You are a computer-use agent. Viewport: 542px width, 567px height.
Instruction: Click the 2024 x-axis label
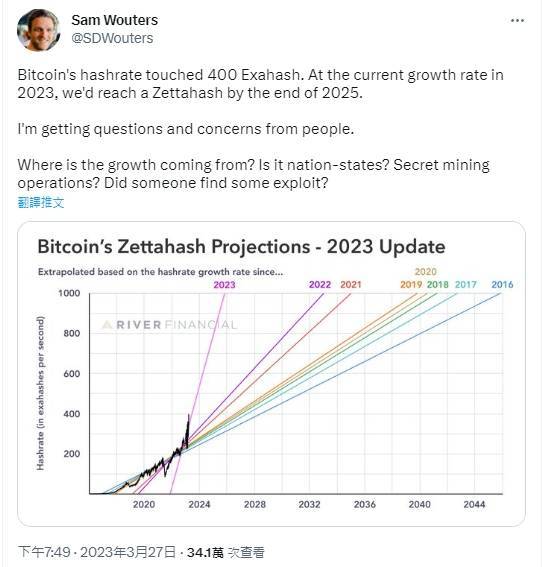point(199,504)
